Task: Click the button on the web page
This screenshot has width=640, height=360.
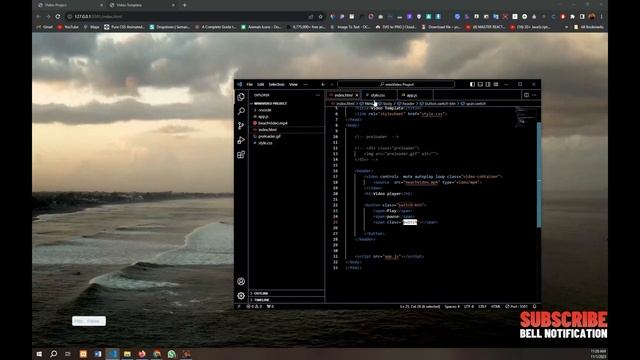Action: pyautogui.click(x=89, y=321)
